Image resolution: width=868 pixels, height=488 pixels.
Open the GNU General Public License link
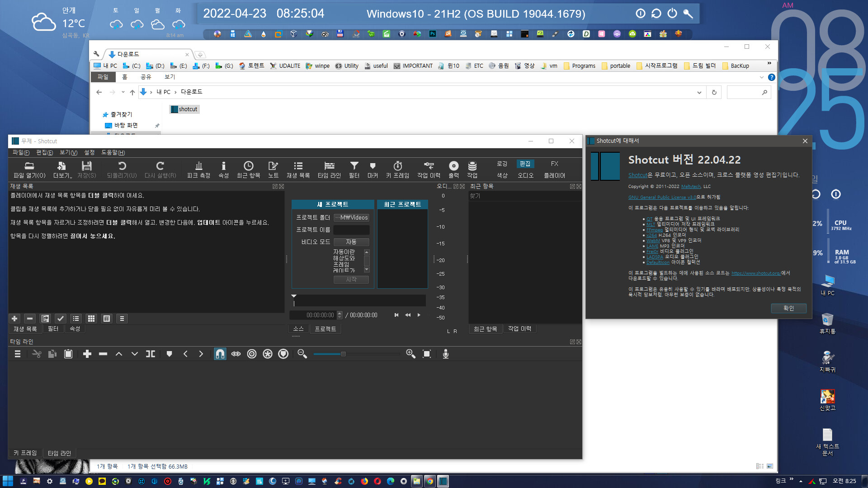(x=662, y=197)
